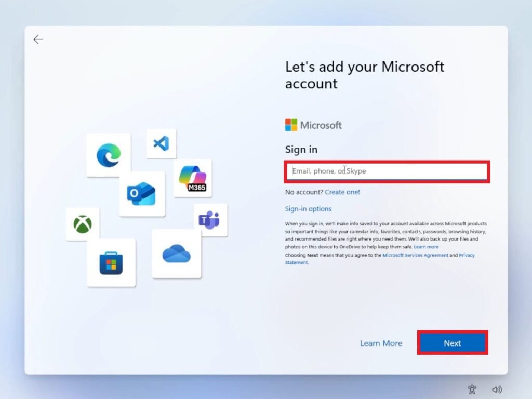Open Sign-in options

[x=308, y=209]
